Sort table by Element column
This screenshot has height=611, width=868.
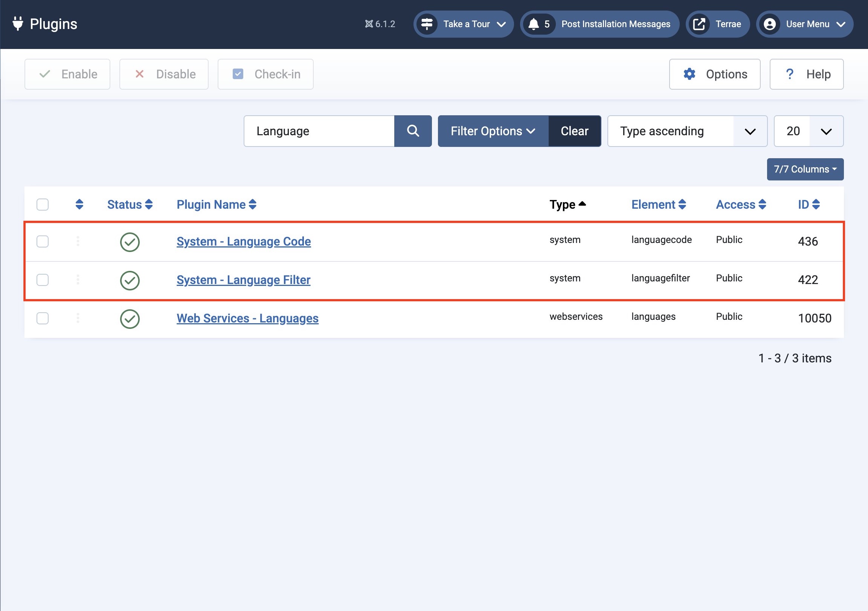click(x=659, y=204)
